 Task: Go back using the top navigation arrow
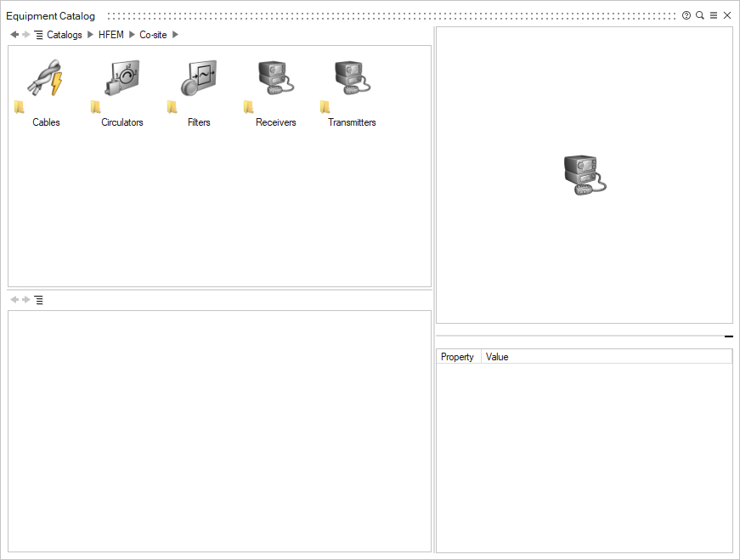coord(14,35)
